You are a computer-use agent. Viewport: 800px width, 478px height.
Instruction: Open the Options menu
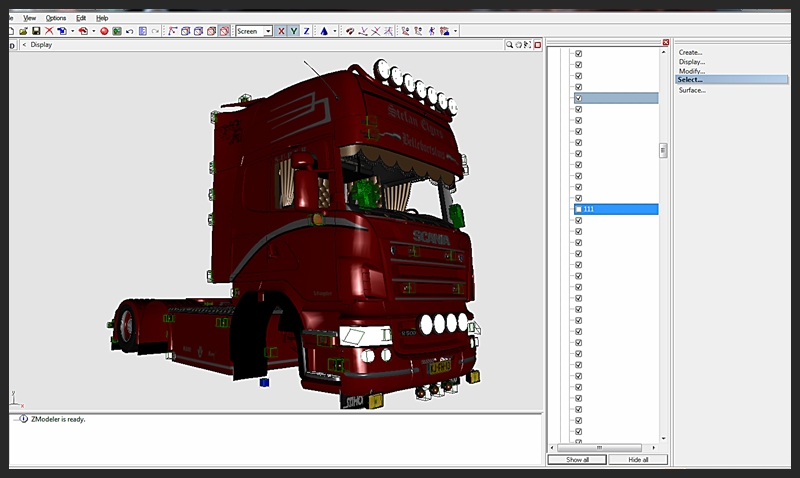tap(55, 18)
